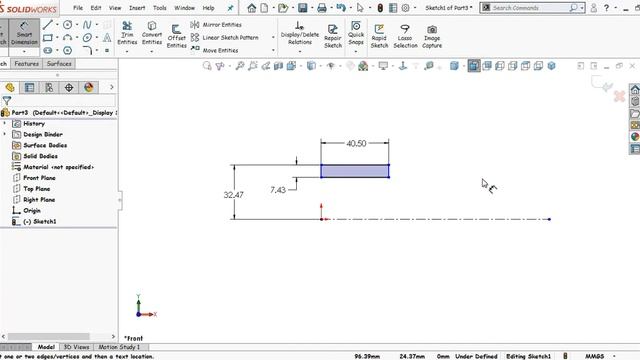Open the Window menu
This screenshot has width=640, height=360.
click(x=184, y=8)
